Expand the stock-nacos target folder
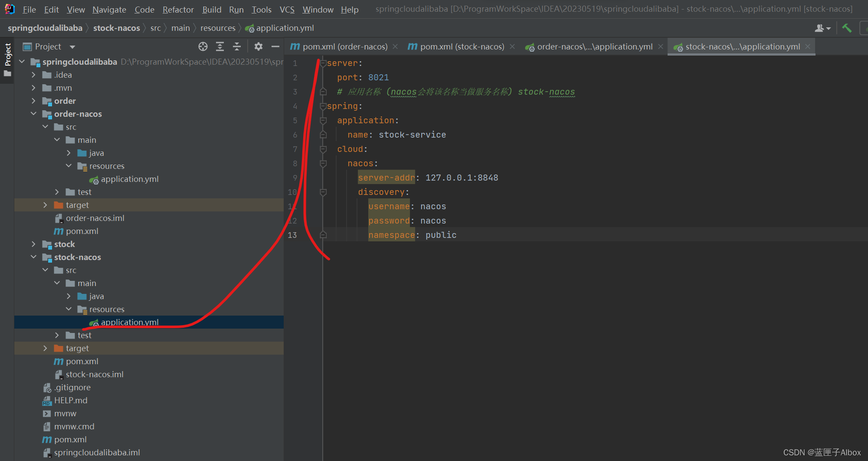This screenshot has height=461, width=868. [x=45, y=348]
